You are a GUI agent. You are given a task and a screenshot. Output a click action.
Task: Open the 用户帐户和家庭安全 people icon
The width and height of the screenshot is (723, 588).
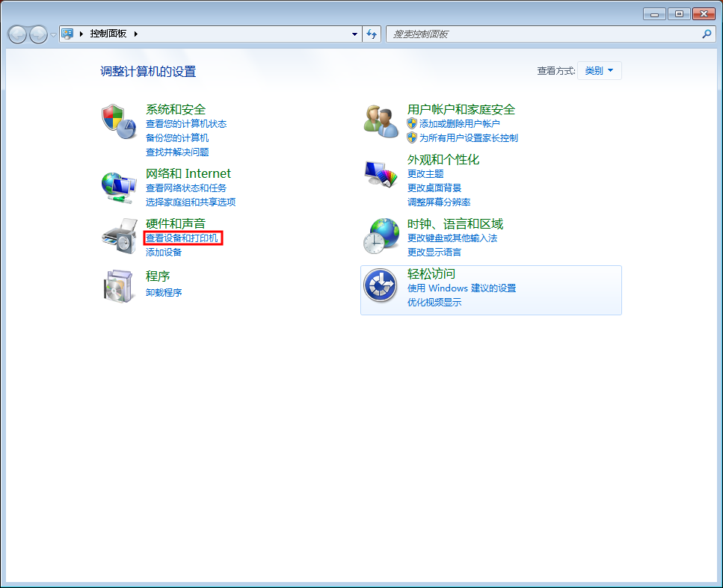[x=381, y=121]
